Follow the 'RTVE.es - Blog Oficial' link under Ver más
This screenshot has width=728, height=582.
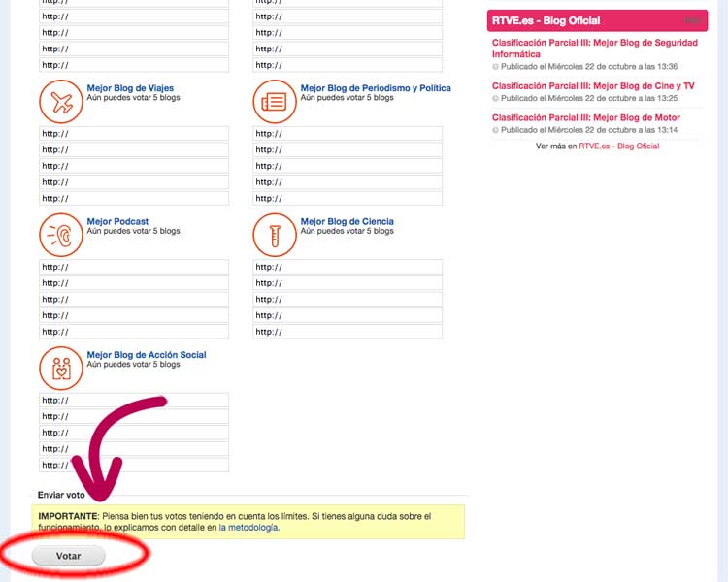point(618,146)
